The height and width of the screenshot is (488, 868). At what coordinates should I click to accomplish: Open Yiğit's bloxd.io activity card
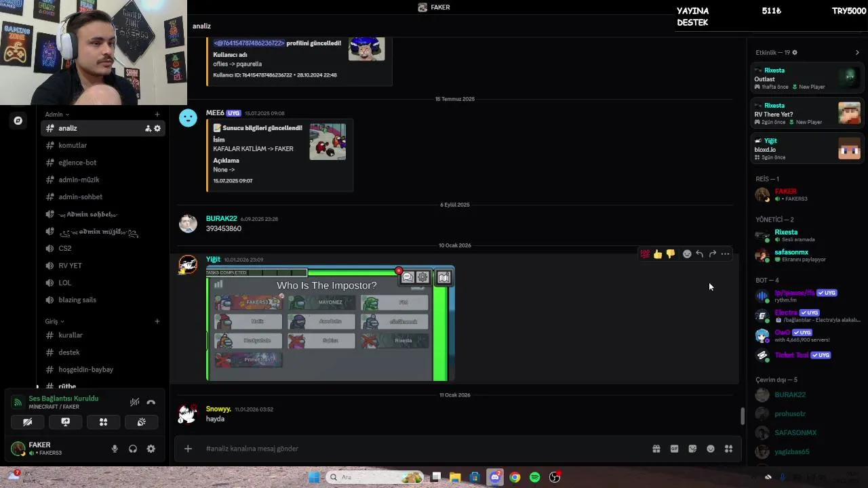(x=807, y=148)
